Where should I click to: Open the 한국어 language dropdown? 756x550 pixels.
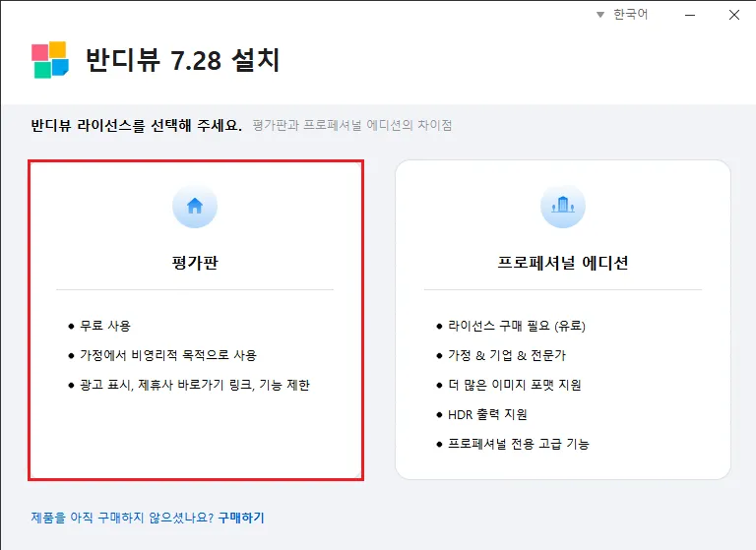click(x=622, y=15)
